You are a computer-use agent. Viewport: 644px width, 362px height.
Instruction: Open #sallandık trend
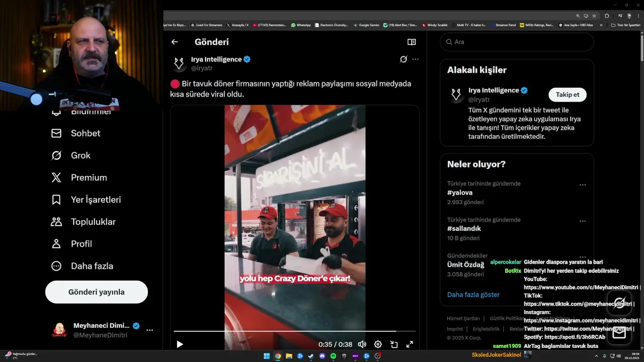[464, 229]
